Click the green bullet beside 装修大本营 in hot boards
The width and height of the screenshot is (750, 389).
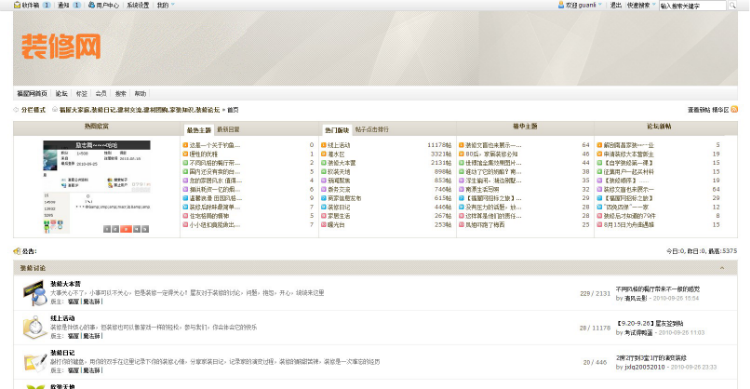[x=324, y=163]
